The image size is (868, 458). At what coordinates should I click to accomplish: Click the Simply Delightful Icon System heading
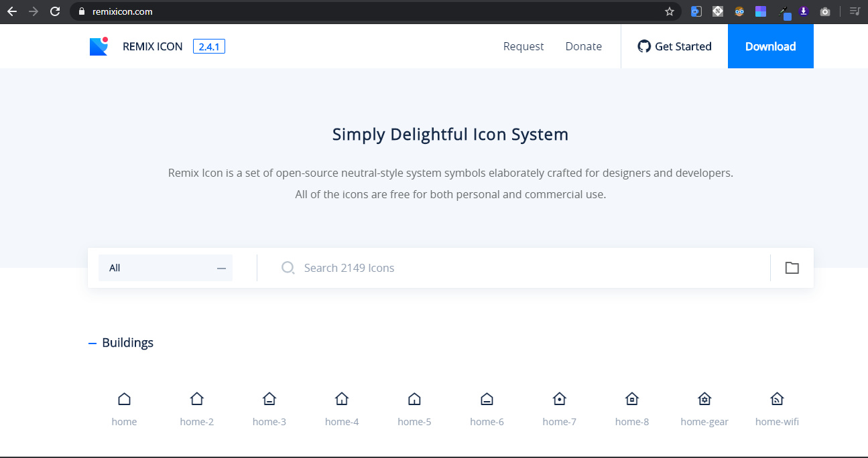point(450,135)
